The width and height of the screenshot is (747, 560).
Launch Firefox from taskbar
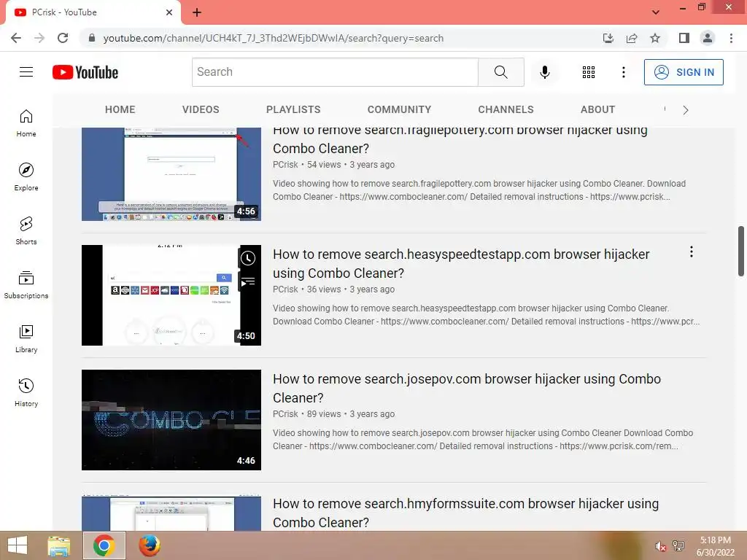149,545
